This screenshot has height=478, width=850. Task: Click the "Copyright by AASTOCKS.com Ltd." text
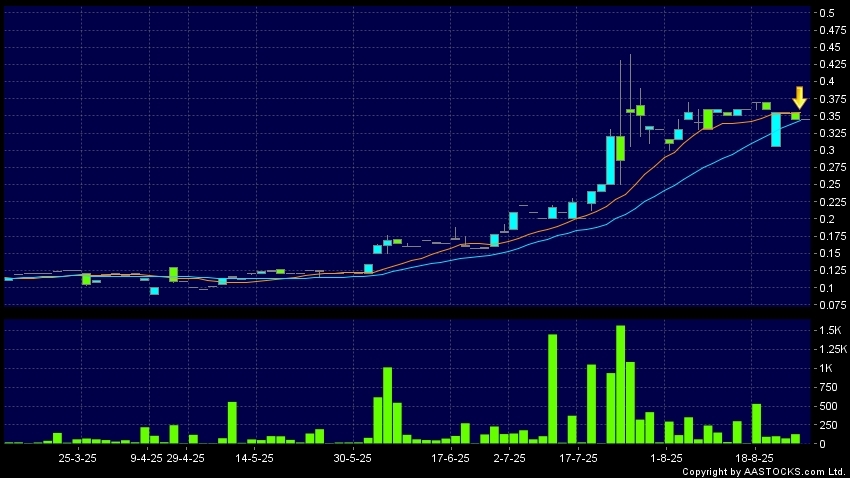763,472
